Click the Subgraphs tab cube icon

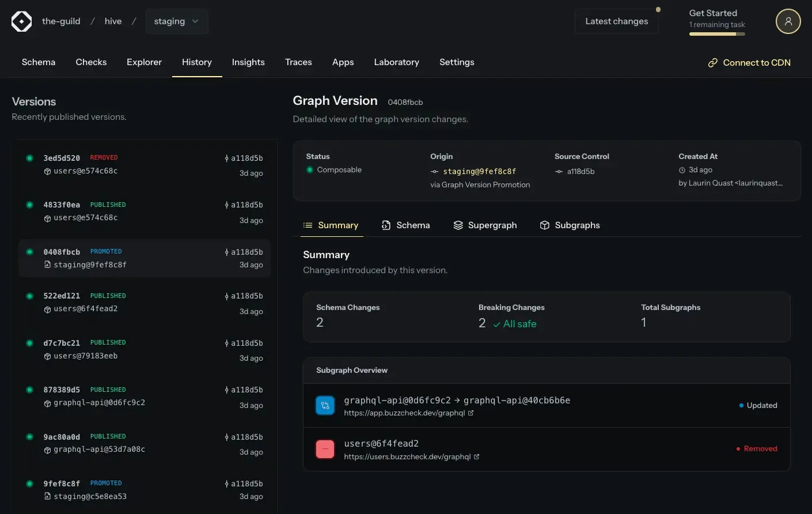545,225
